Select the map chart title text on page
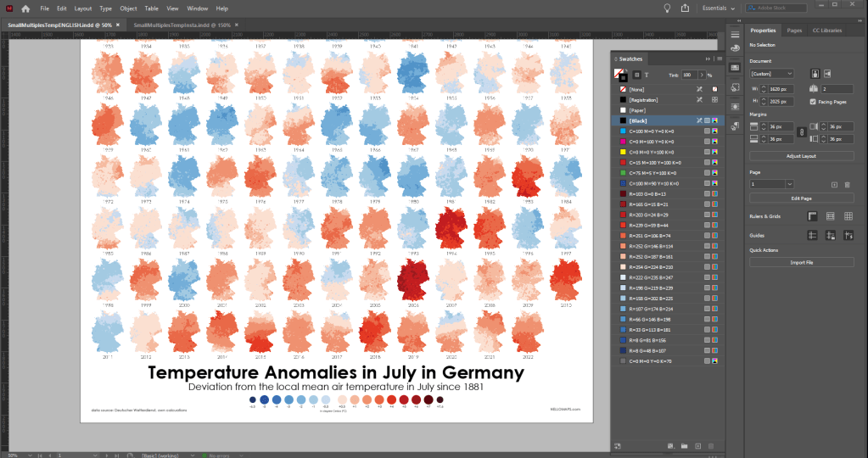868x458 pixels. point(335,372)
